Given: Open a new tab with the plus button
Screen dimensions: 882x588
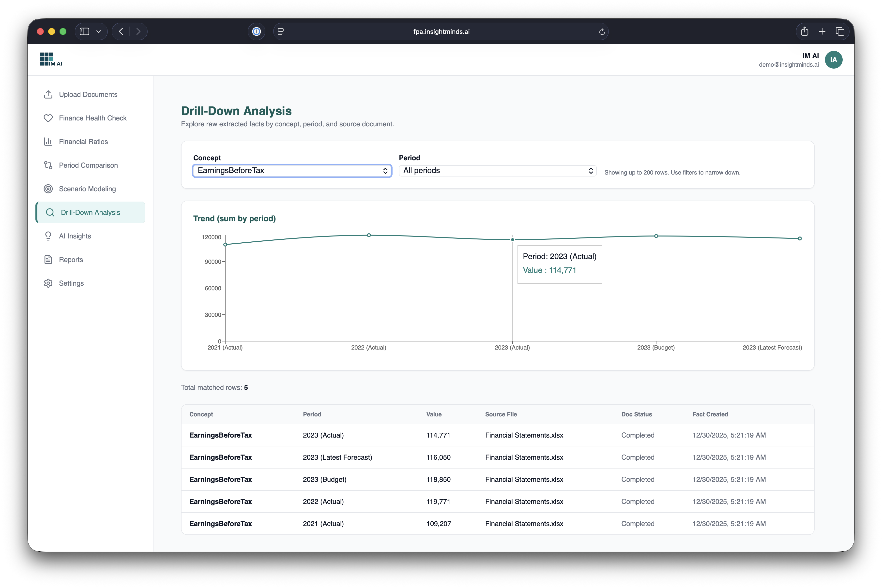Looking at the screenshot, I should point(822,31).
